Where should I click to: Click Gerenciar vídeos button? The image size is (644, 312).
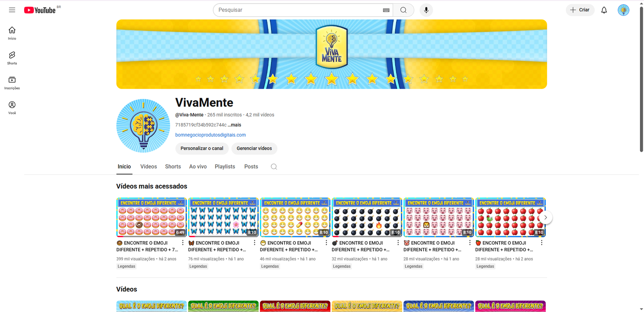(x=254, y=149)
